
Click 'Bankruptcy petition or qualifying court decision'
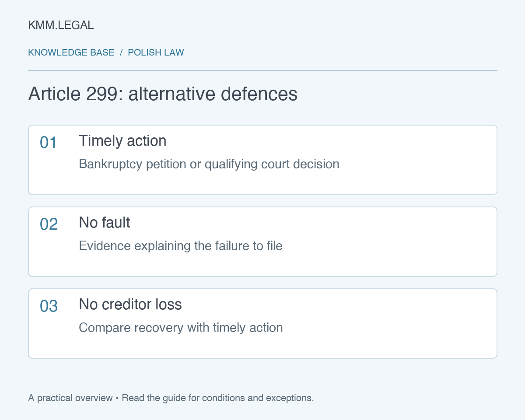point(209,164)
